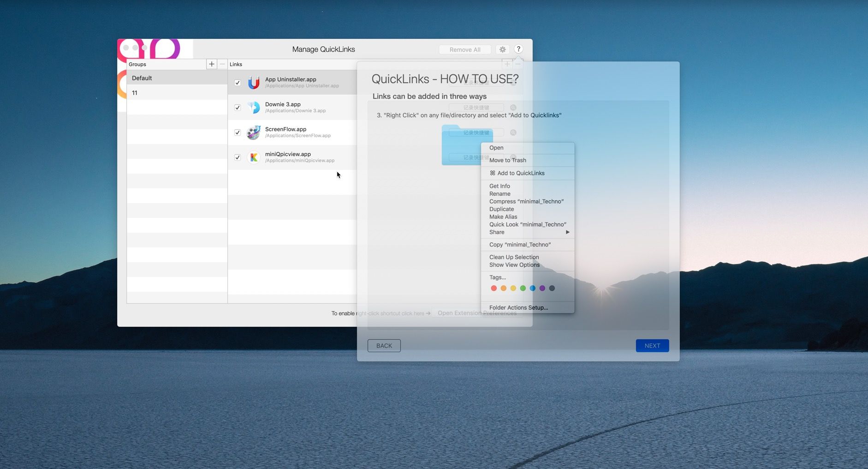The image size is (868, 469).
Task: Pick the green tag color
Action: 523,288
